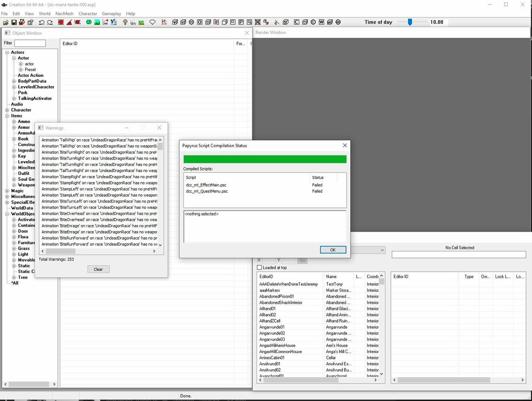Click the Undo arrow icon
The image size is (532, 401).
(42, 22)
